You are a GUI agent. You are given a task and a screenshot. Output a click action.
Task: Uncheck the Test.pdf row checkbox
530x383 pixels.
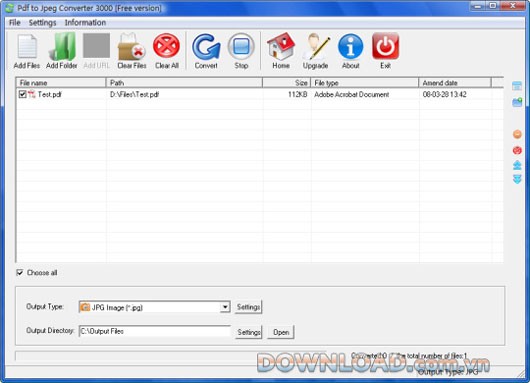pyautogui.click(x=22, y=94)
